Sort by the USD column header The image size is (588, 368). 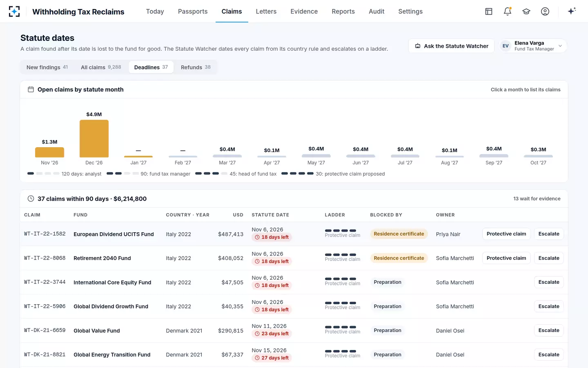(x=238, y=215)
